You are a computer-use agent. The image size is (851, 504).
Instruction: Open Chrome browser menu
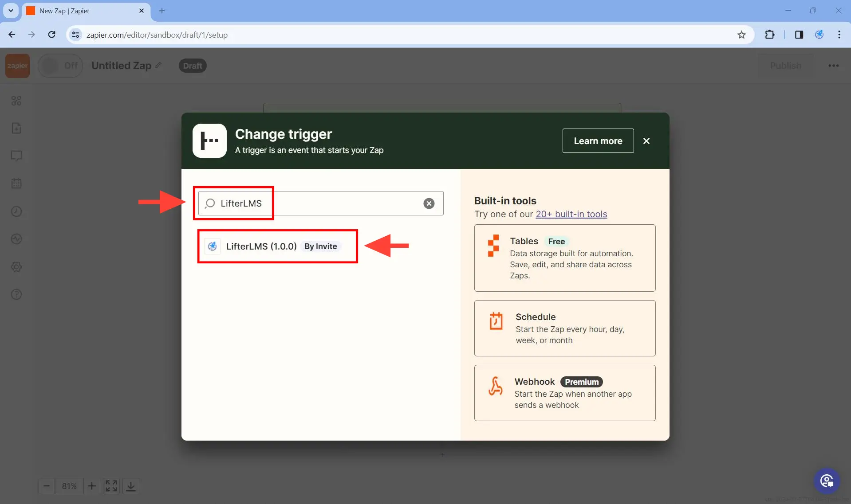pos(839,35)
